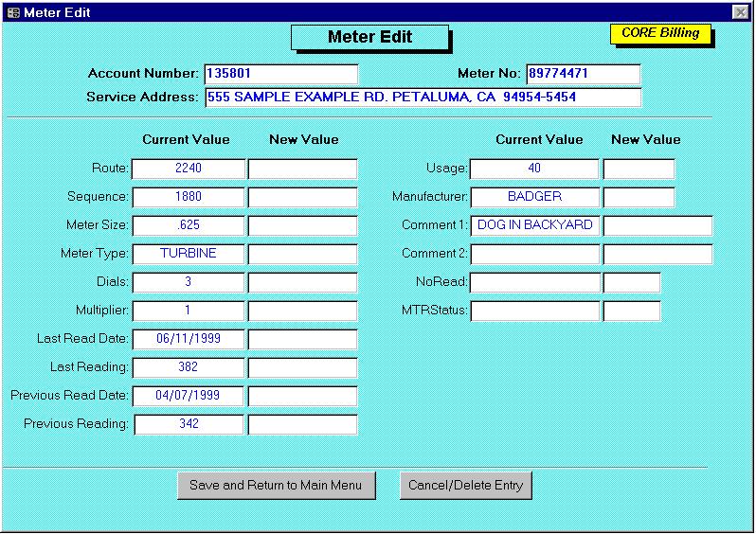
Task: Click the Manufacturer current value BADGER
Action: pos(534,198)
